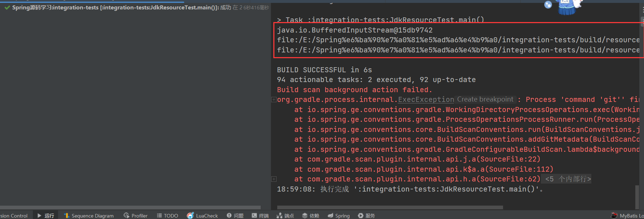
Task: Open the 端点 (Endpoints) tool window
Action: pyautogui.click(x=285, y=215)
